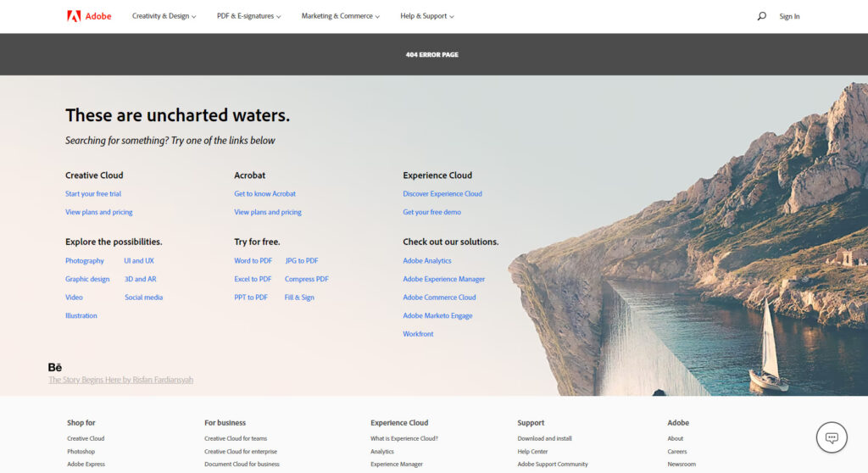Expand Help & Support menu

click(427, 16)
